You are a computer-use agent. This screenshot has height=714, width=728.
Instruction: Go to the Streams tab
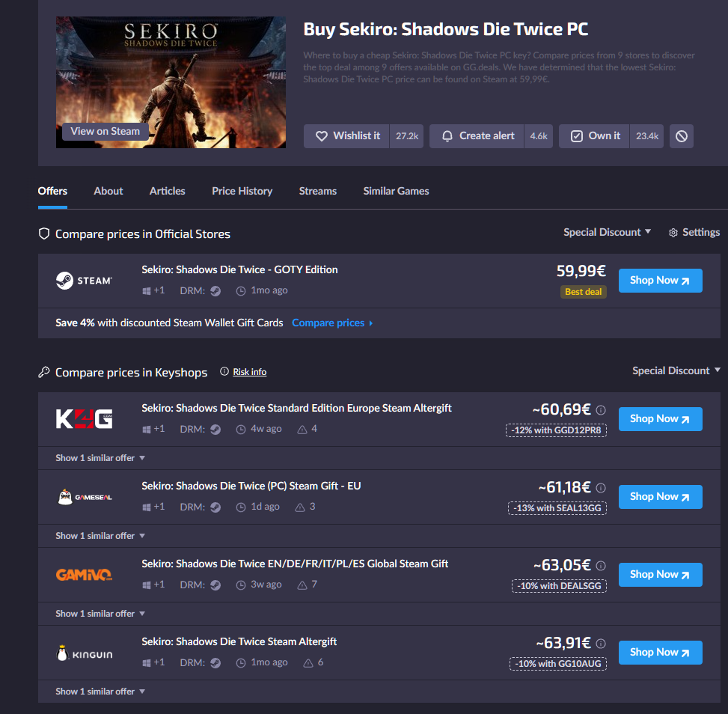(x=317, y=191)
